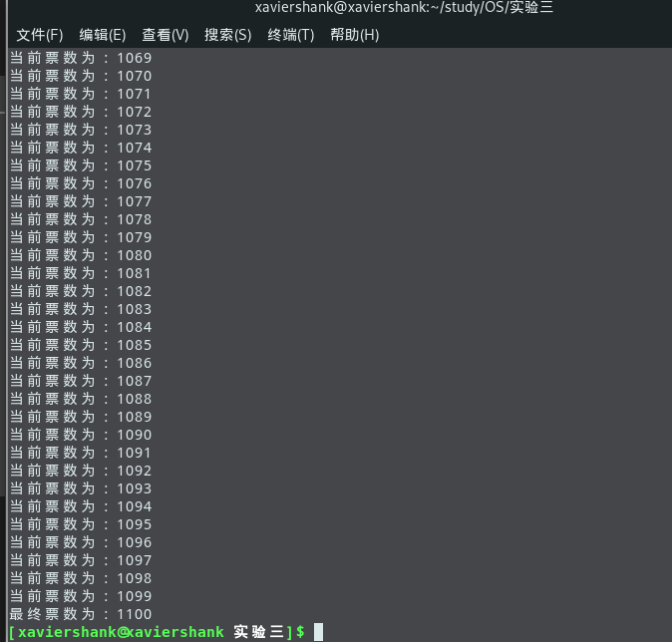This screenshot has height=642, width=672.
Task: Open the 帮助(H) menu
Action: [x=354, y=35]
